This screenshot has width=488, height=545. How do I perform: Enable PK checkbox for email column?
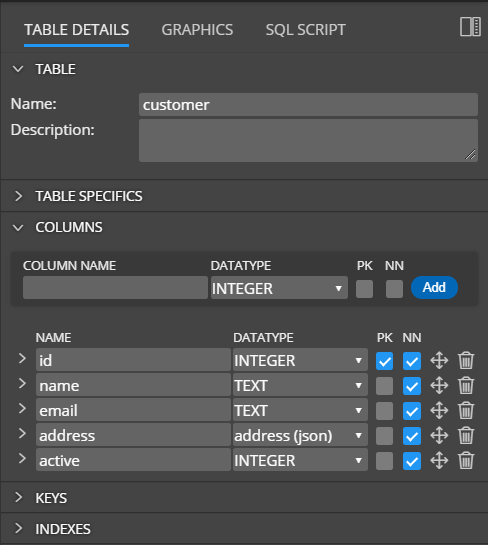(384, 411)
